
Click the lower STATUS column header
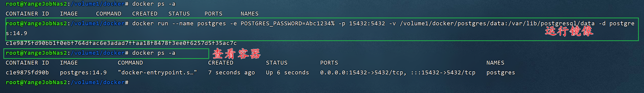tap(277, 63)
